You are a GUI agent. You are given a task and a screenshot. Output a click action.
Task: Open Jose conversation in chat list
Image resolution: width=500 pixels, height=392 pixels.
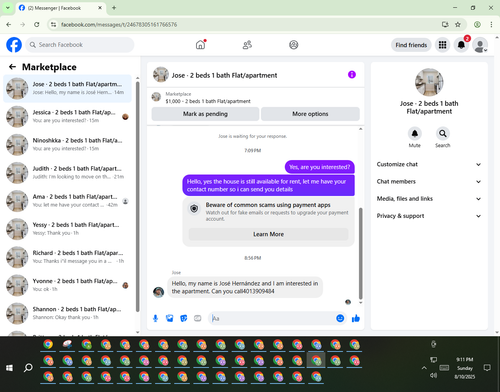tap(67, 88)
